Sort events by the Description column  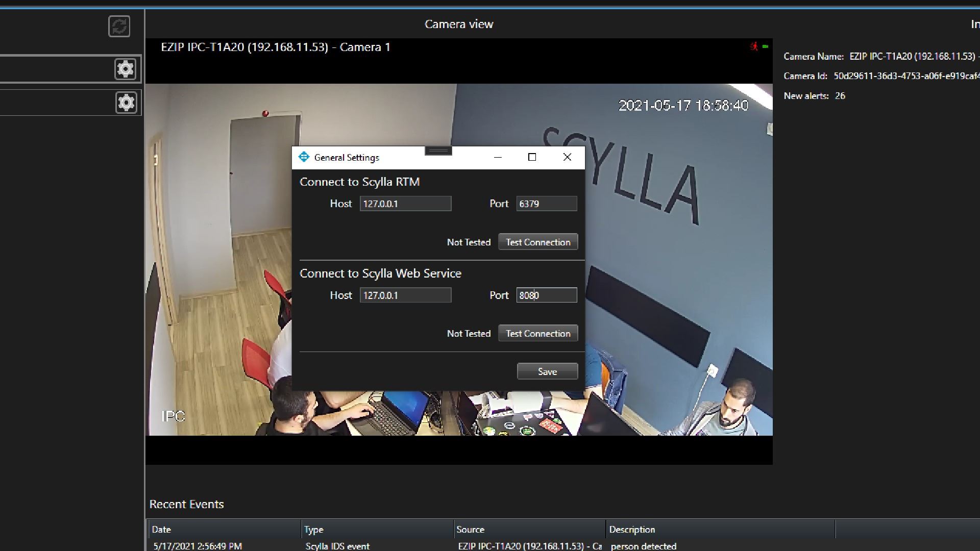click(720, 529)
